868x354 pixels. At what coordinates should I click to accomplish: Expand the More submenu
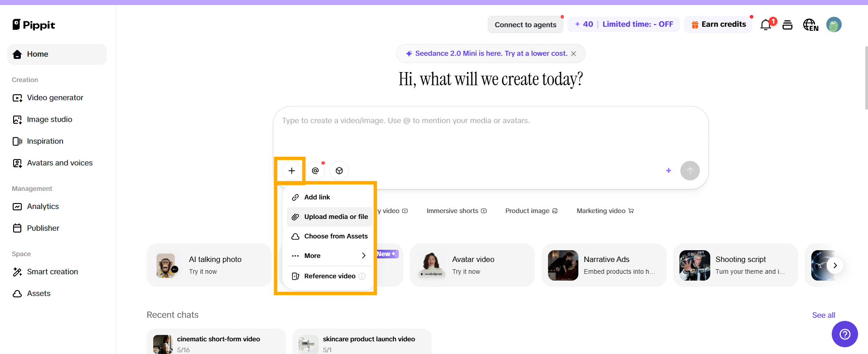point(330,256)
